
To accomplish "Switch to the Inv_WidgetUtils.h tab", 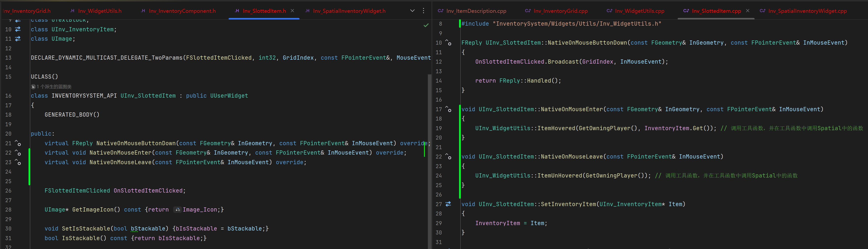I will [96, 11].
